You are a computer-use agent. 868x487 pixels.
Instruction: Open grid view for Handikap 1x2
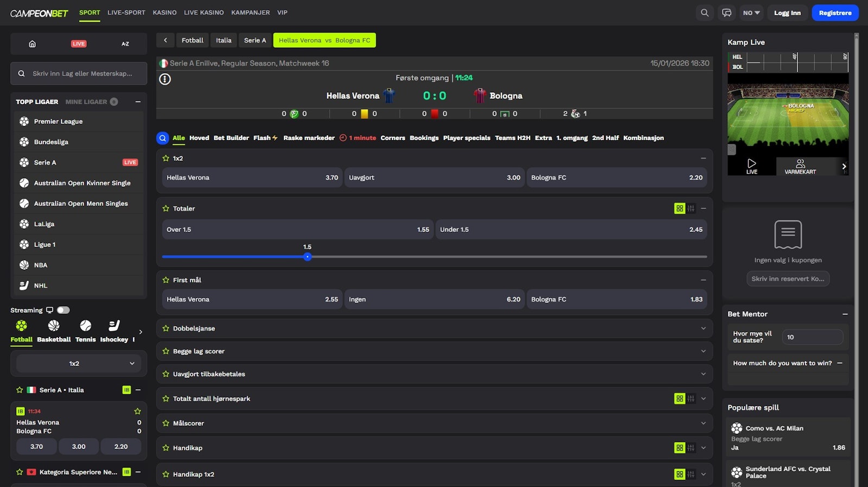(x=679, y=474)
